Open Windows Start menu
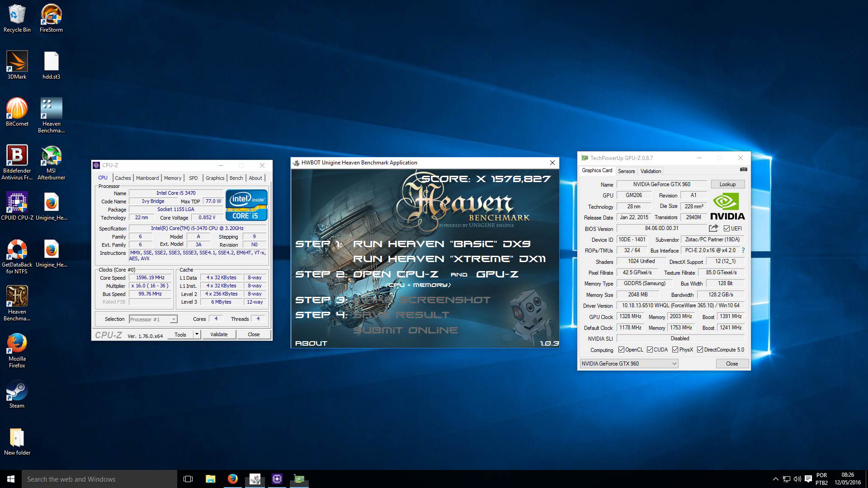 tap(11, 479)
